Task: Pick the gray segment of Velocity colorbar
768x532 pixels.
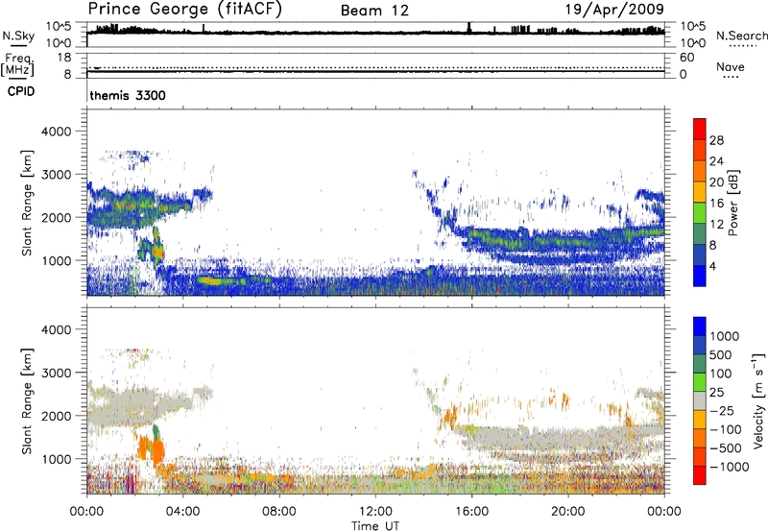Action: coord(700,400)
